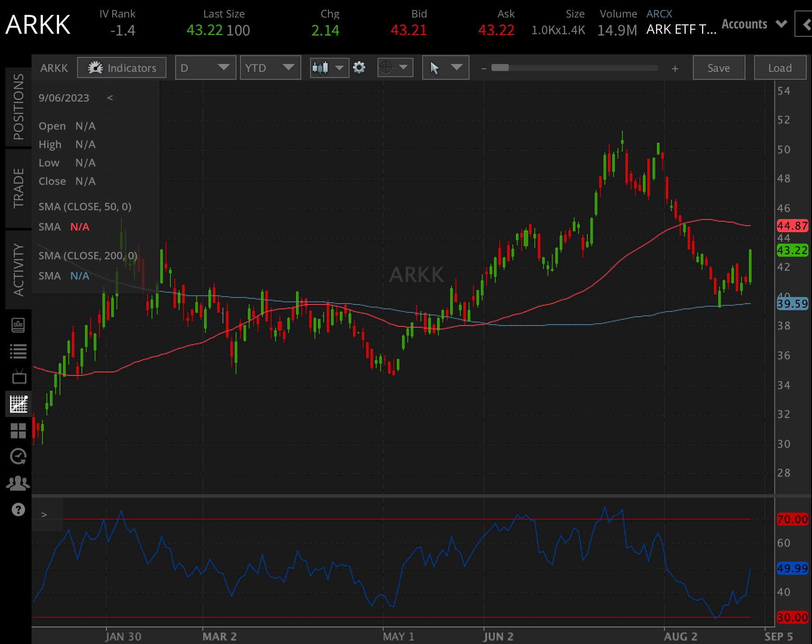Click the ARK ETF T... description text
The height and width of the screenshot is (644, 812).
coord(681,29)
